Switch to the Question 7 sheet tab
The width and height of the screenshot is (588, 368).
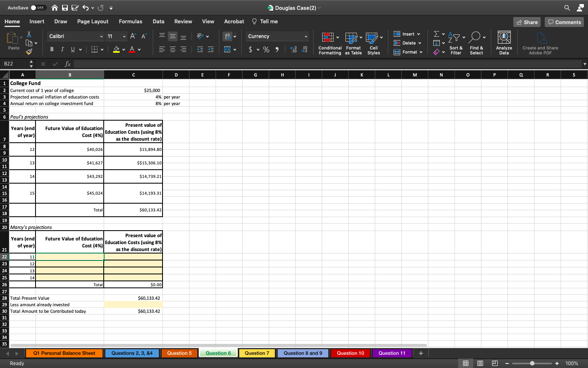[257, 353]
